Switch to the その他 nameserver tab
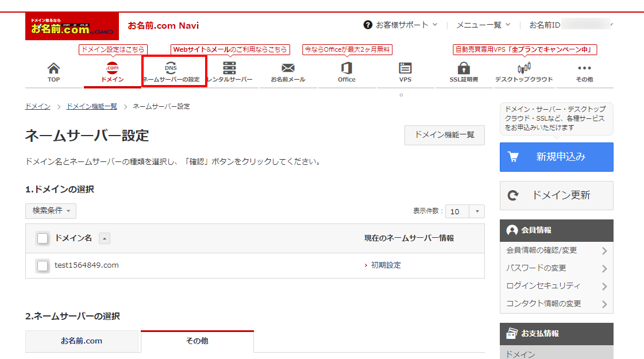This screenshot has width=644, height=359. (x=197, y=341)
